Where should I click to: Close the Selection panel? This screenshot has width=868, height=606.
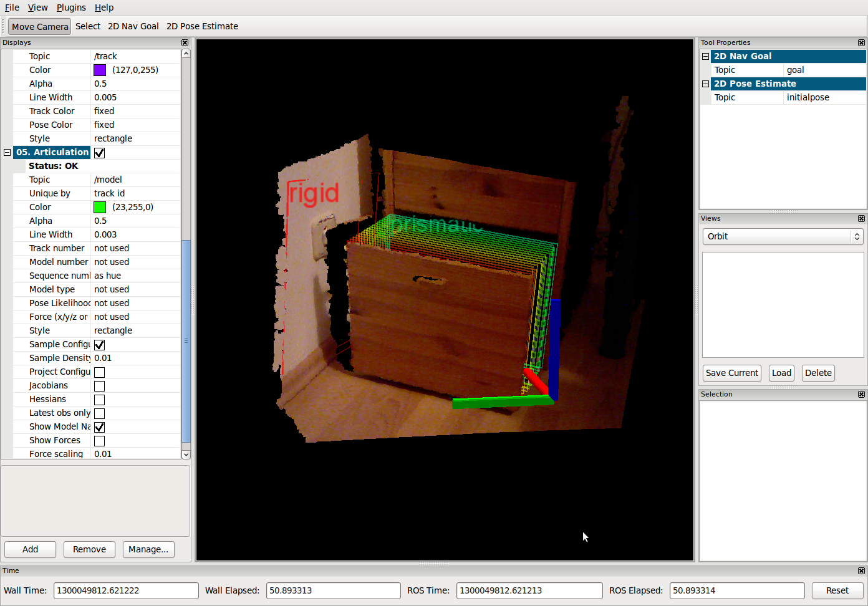coord(861,395)
